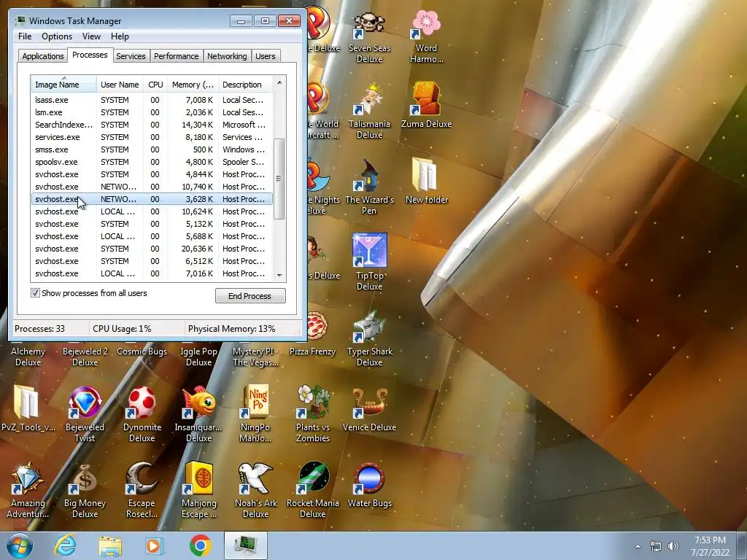Viewport: 747px width, 560px height.
Task: Select the Typer Shark Deluxe icon
Action: coord(369,338)
